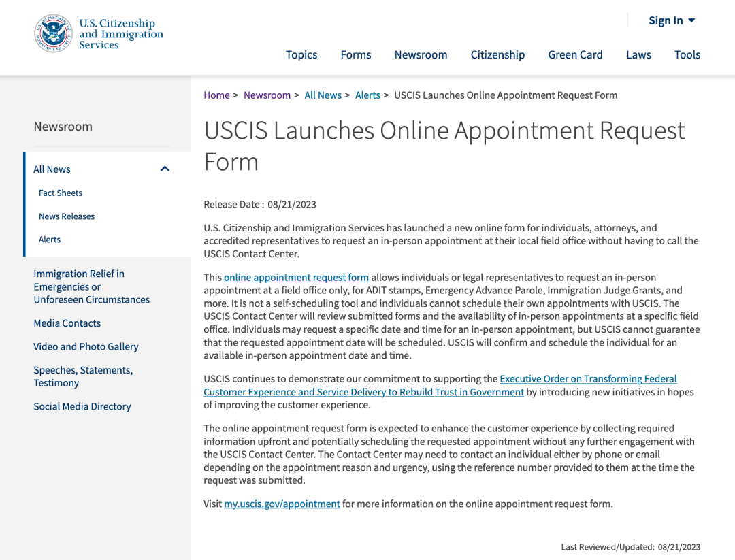Click Newsroom in the breadcrumb trail
Screen dimensions: 735x560
[x=267, y=95]
